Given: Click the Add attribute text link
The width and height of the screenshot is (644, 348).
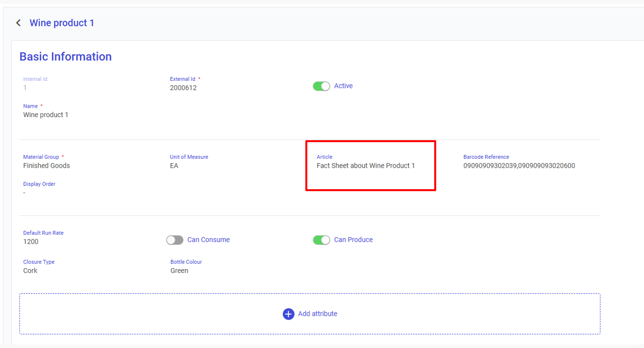Looking at the screenshot, I should [x=318, y=314].
